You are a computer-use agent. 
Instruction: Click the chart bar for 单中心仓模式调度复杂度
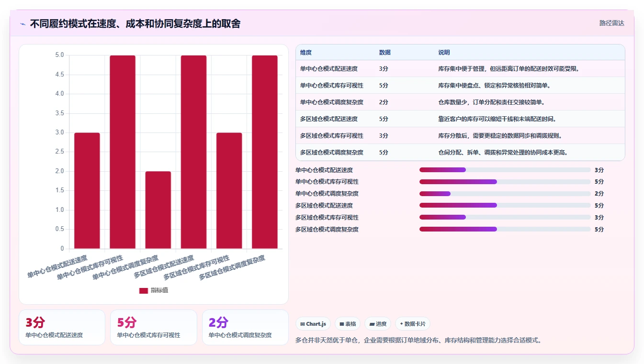coord(158,210)
